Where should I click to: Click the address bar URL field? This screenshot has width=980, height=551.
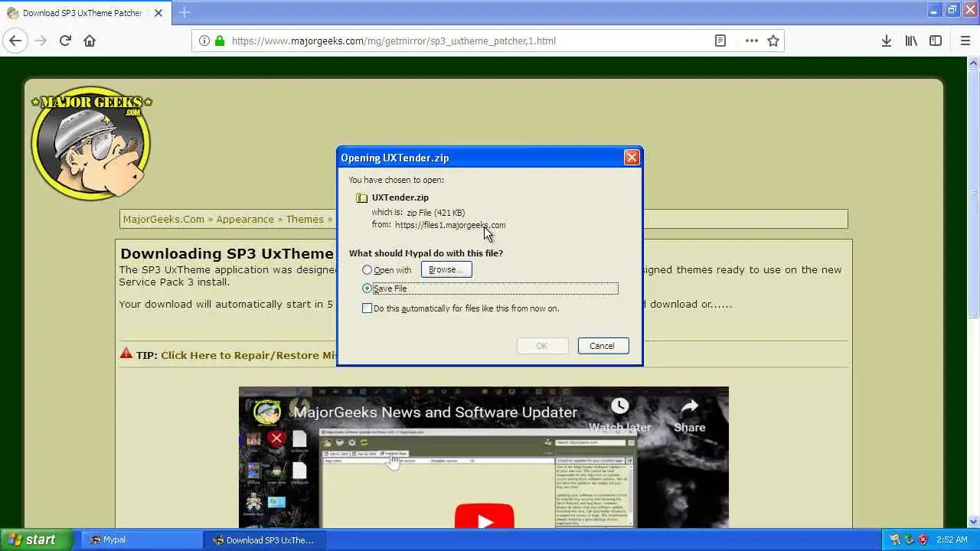[x=467, y=41]
